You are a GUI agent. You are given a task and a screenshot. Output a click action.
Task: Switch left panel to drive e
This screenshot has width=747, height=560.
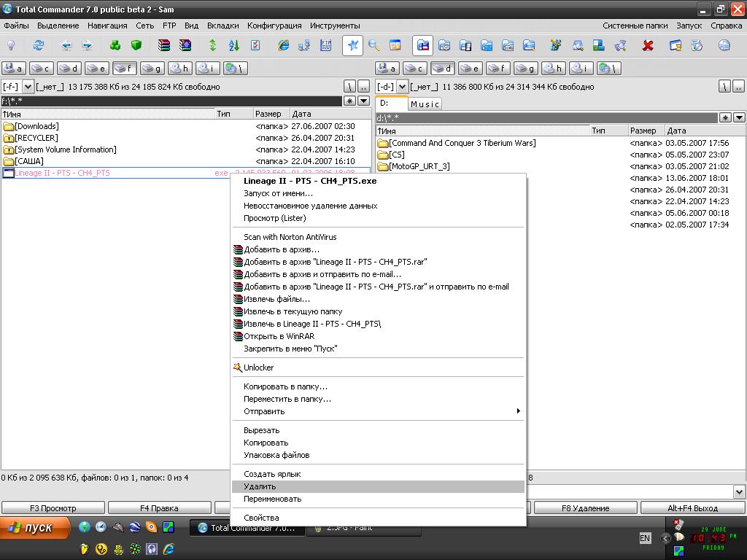(x=97, y=69)
